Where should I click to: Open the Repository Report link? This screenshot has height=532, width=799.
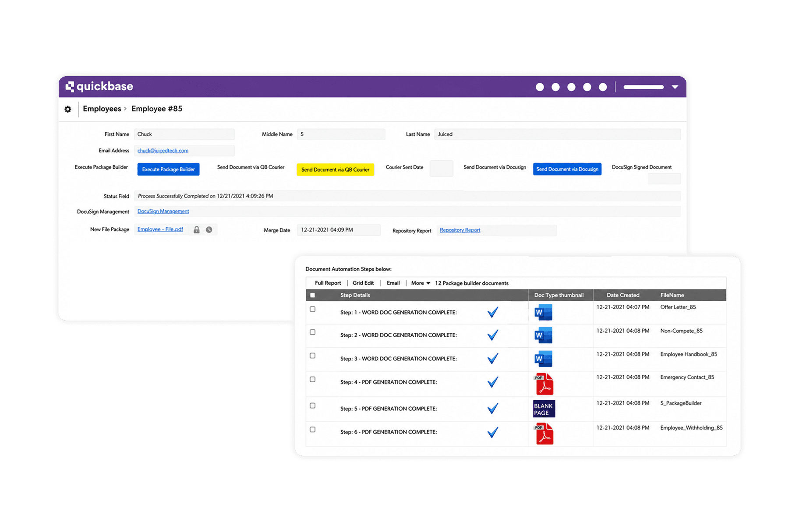click(460, 230)
